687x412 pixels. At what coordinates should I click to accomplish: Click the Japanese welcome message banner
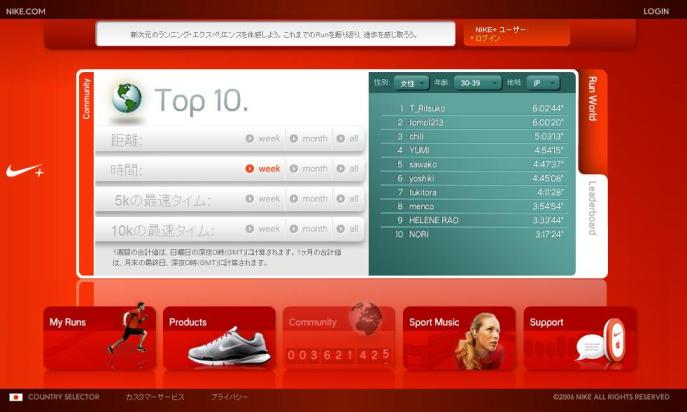[x=276, y=34]
